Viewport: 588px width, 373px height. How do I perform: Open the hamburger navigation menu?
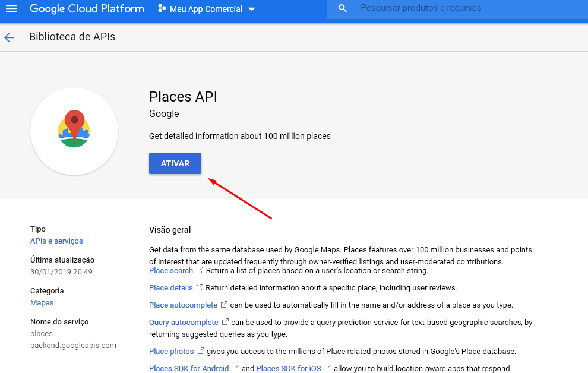[x=11, y=8]
